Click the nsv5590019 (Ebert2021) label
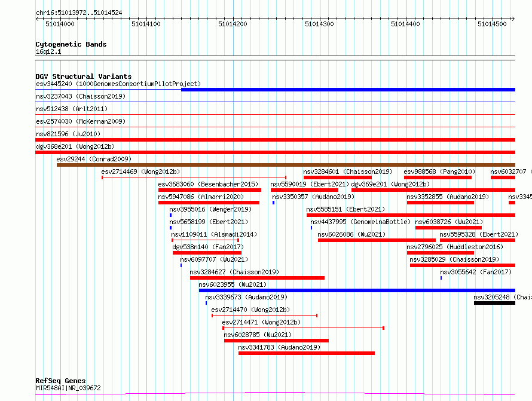 pyautogui.click(x=310, y=184)
